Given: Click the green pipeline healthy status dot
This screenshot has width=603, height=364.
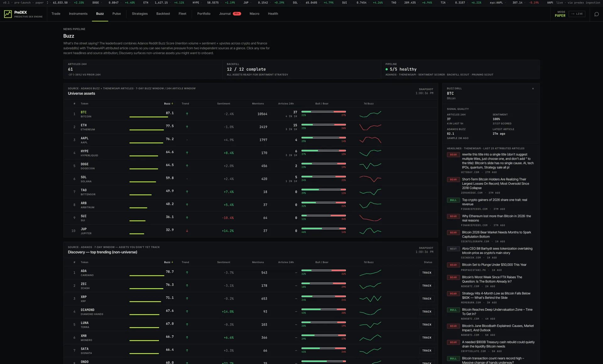Looking at the screenshot, I should [387, 69].
